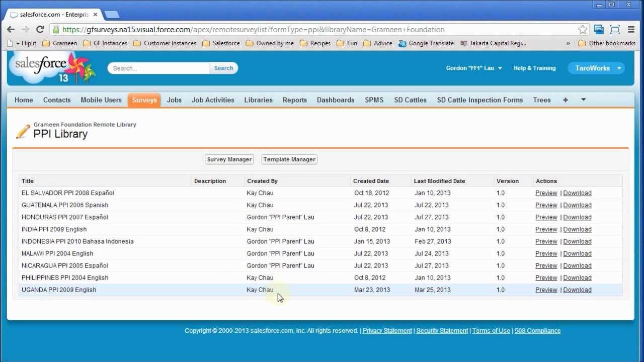
Task: Click the Salesforce cloud logo
Action: pos(52,68)
